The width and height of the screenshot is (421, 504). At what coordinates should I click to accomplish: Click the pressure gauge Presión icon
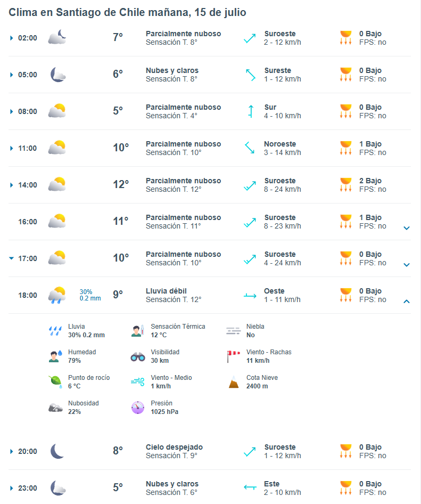point(138,408)
